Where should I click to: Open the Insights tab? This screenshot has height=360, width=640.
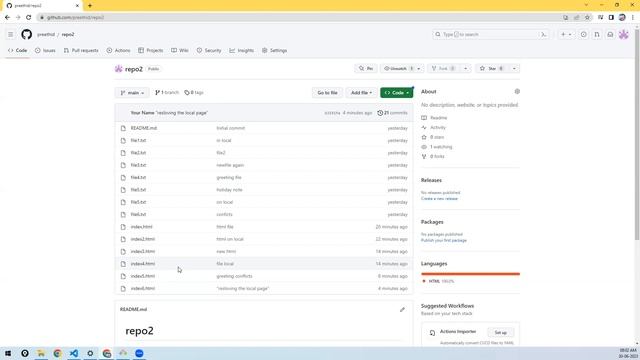(242, 51)
